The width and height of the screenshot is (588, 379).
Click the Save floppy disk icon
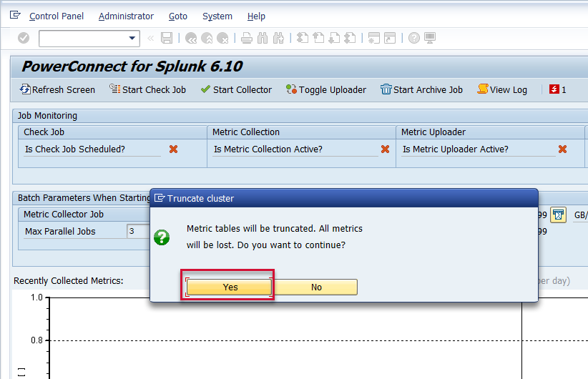[x=167, y=38]
